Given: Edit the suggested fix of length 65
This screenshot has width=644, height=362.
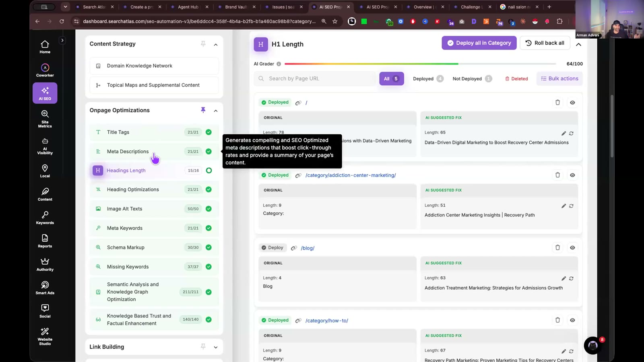Looking at the screenshot, I should point(563,133).
